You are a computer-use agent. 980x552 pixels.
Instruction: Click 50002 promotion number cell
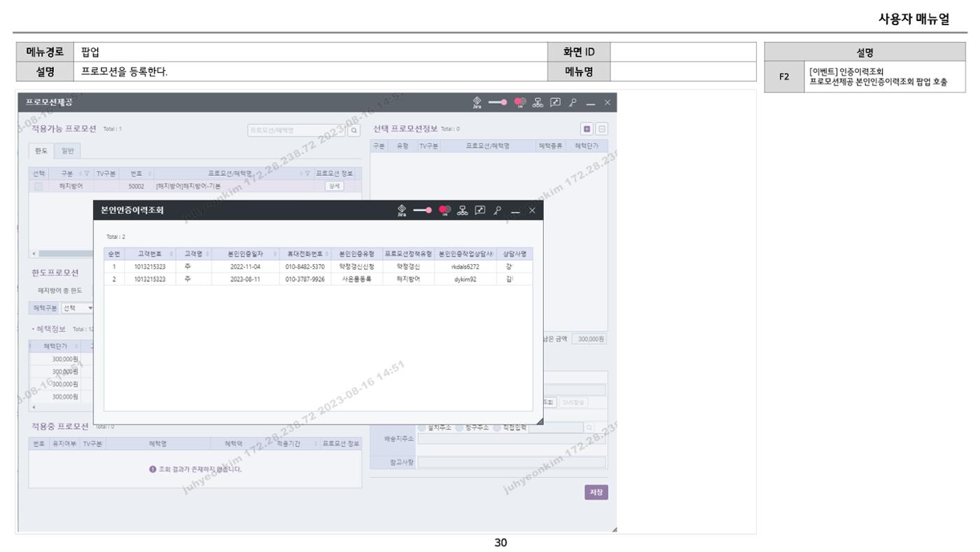pyautogui.click(x=136, y=186)
